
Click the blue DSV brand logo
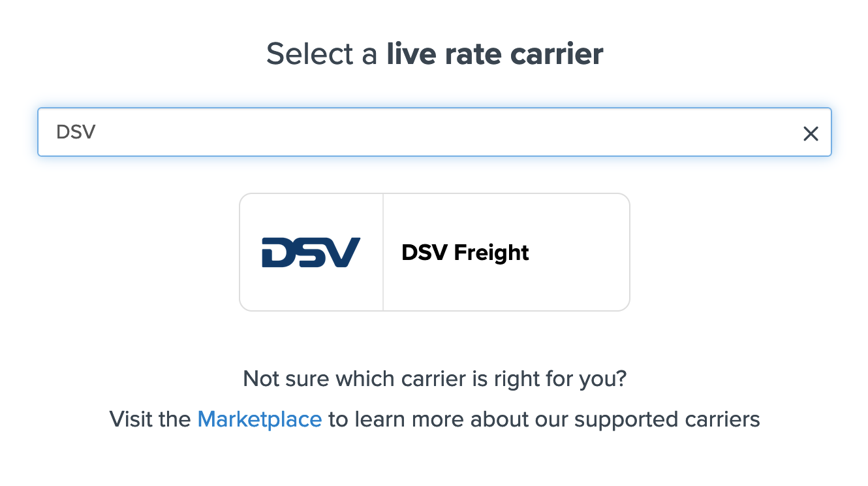[x=311, y=252]
